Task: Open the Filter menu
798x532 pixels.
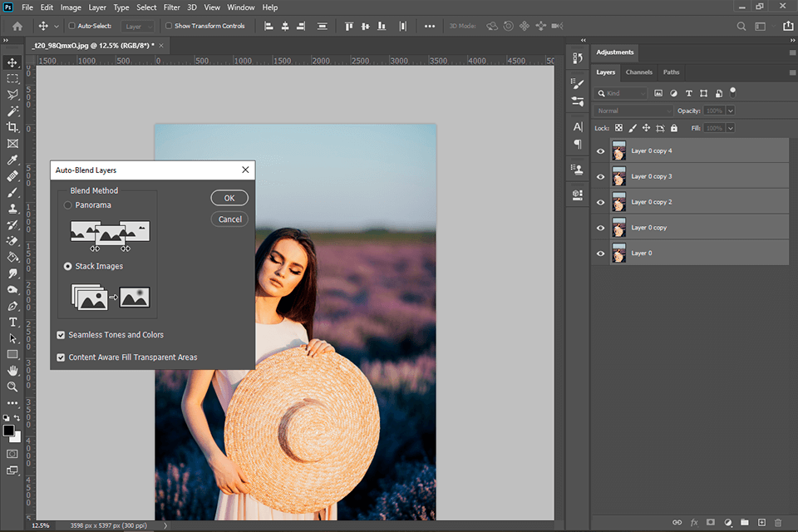Action: click(x=171, y=7)
